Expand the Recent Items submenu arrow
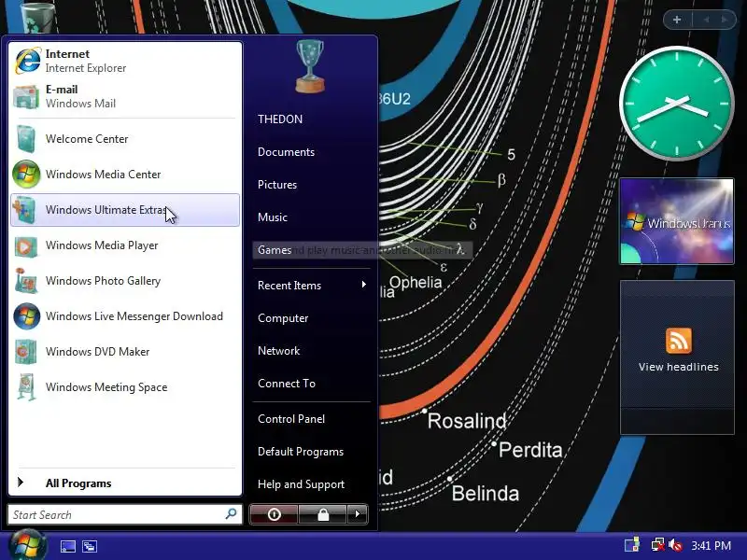747x560 pixels. pyautogui.click(x=364, y=285)
